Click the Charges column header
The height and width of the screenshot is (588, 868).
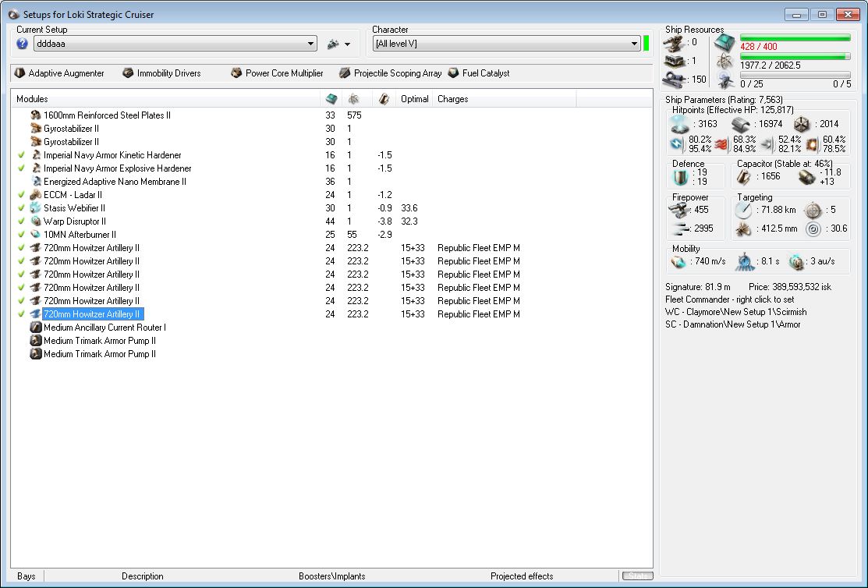coord(505,99)
